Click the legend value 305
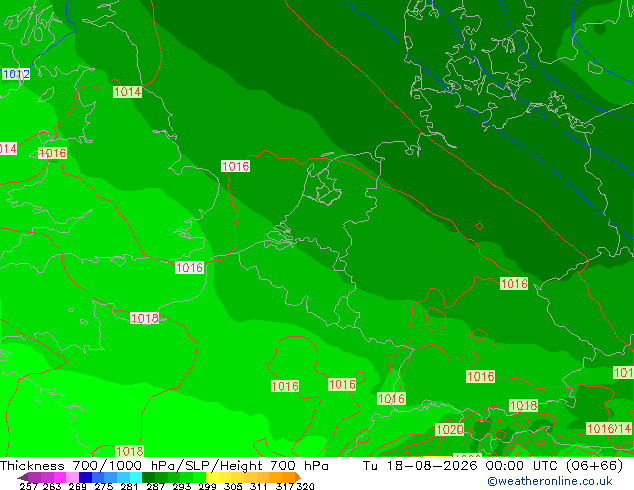This screenshot has width=634, height=490. coord(232,486)
